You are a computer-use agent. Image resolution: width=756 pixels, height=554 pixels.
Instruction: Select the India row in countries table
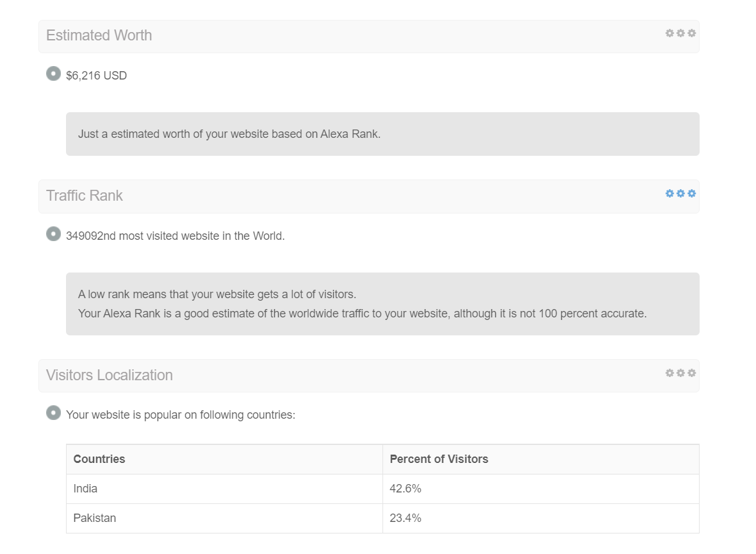click(383, 489)
